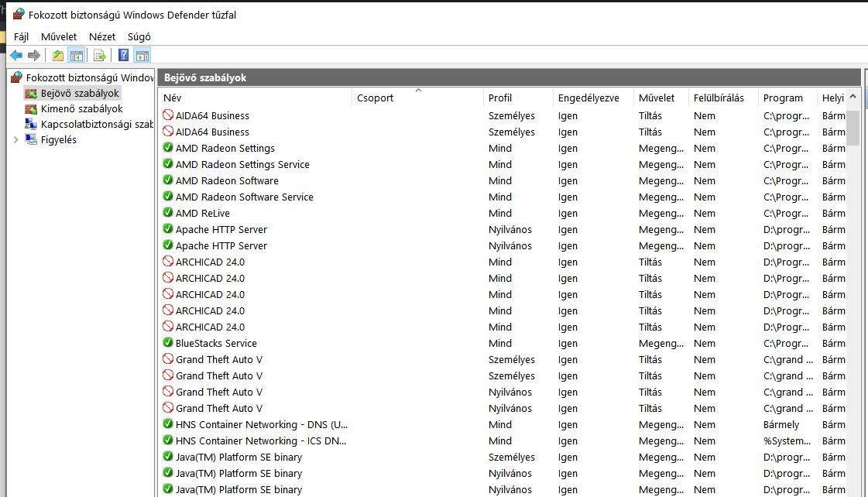Select the AMD Radeon Software rule name
Viewport: 868px width, 497px height.
(x=227, y=180)
